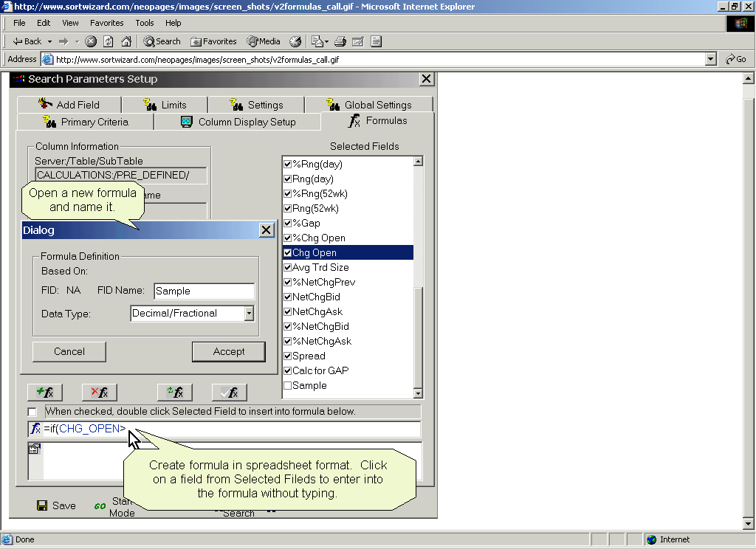
Task: Click the Accept button in the Dialog
Action: tap(229, 351)
